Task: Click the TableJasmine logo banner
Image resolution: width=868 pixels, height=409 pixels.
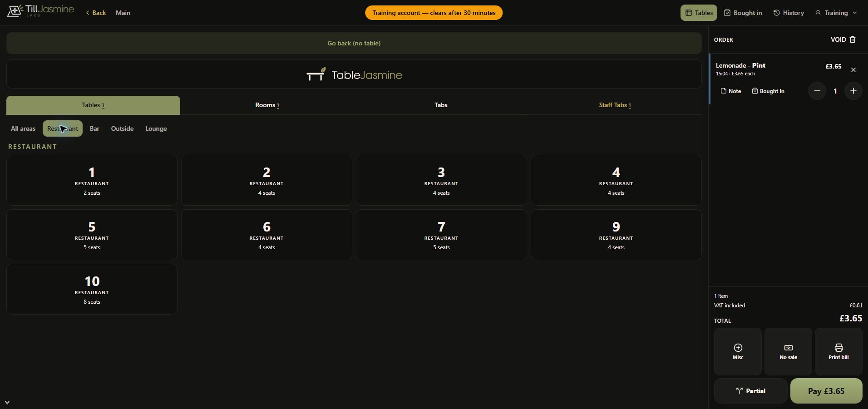Action: (x=354, y=74)
